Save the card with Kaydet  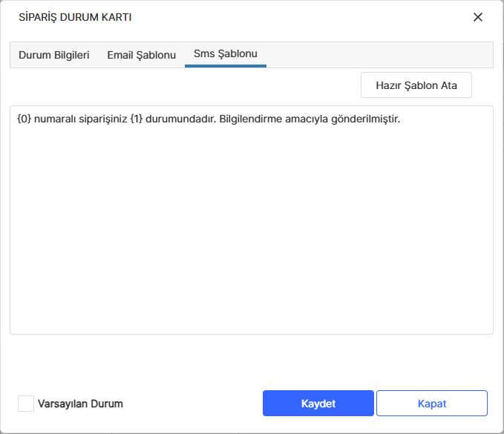pyautogui.click(x=318, y=404)
